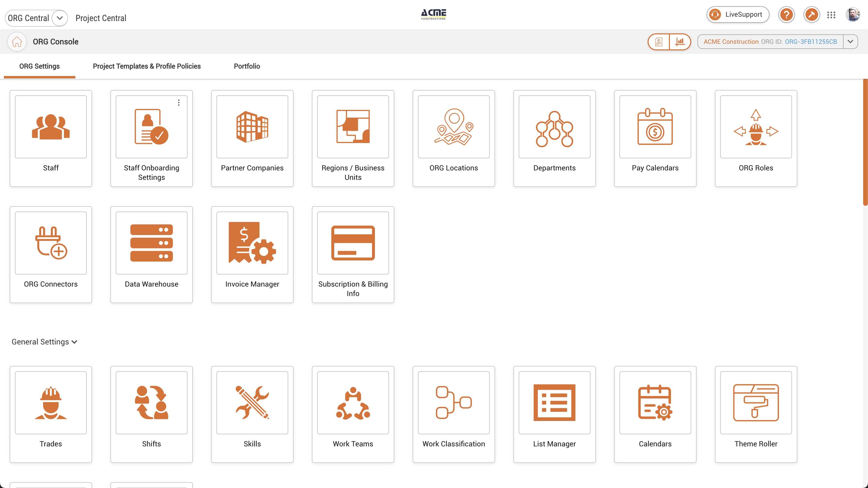868x488 pixels.
Task: Expand the ORG Central dropdown arrow
Action: tap(60, 18)
